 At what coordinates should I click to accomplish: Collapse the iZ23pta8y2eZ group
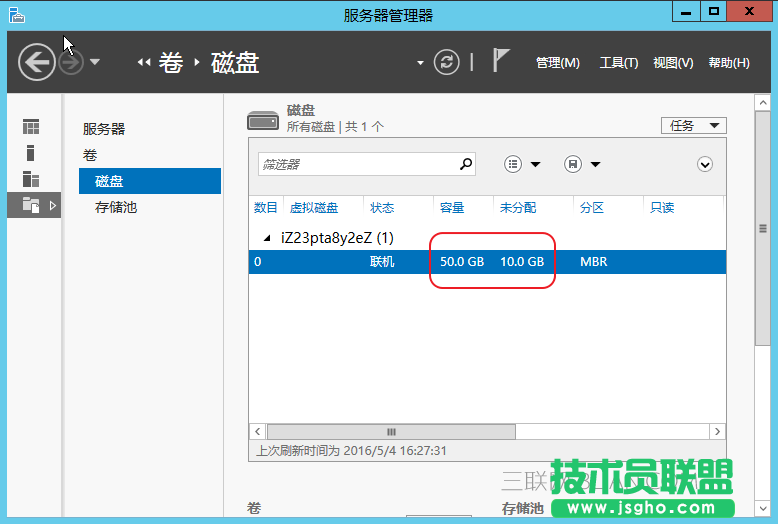point(266,239)
